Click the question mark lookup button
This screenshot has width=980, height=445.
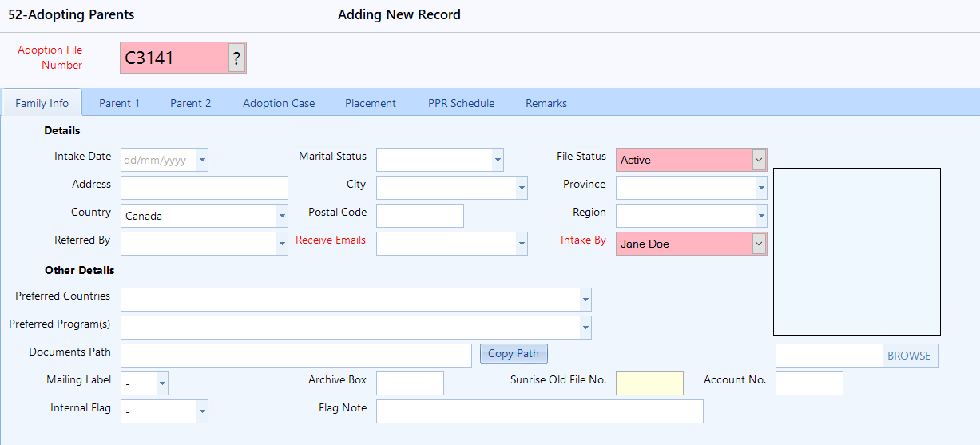coord(237,58)
